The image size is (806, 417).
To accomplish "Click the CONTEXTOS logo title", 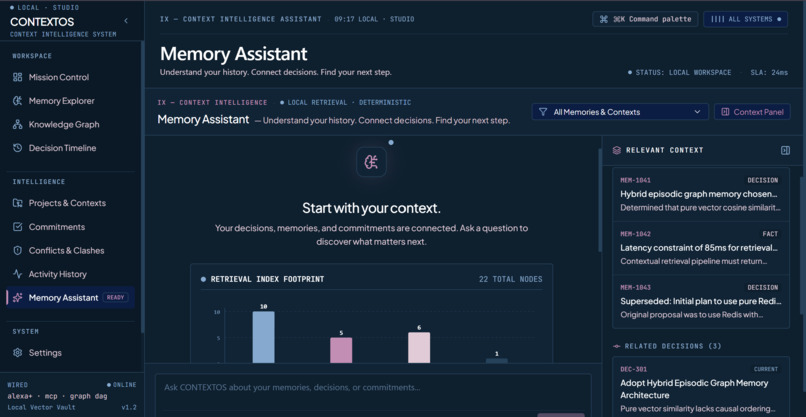I will [42, 22].
